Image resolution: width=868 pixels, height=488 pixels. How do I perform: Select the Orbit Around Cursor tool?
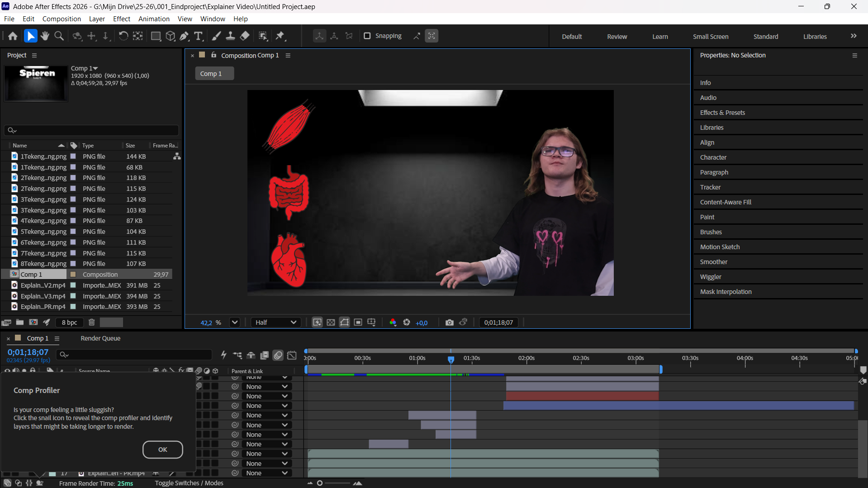tap(77, 36)
